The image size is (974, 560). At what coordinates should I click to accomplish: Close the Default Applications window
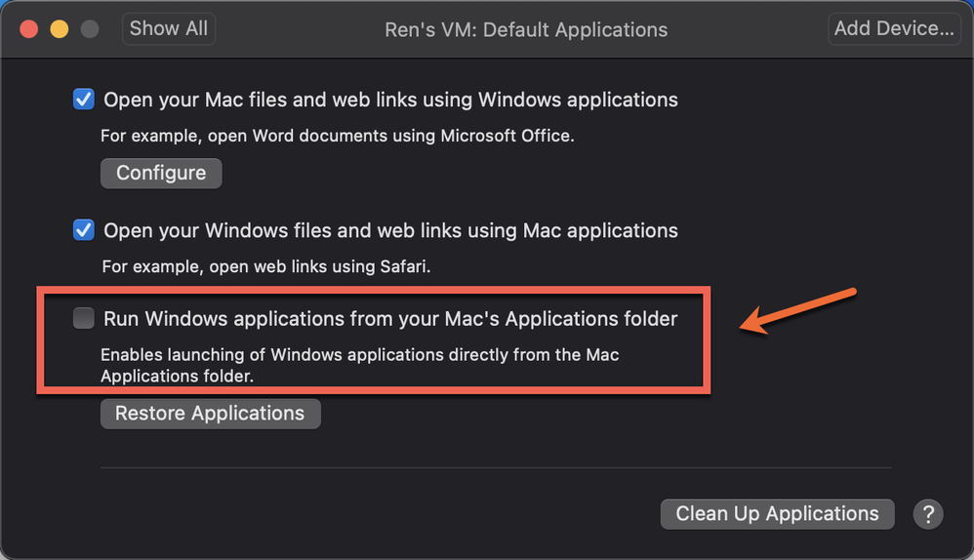tap(28, 29)
